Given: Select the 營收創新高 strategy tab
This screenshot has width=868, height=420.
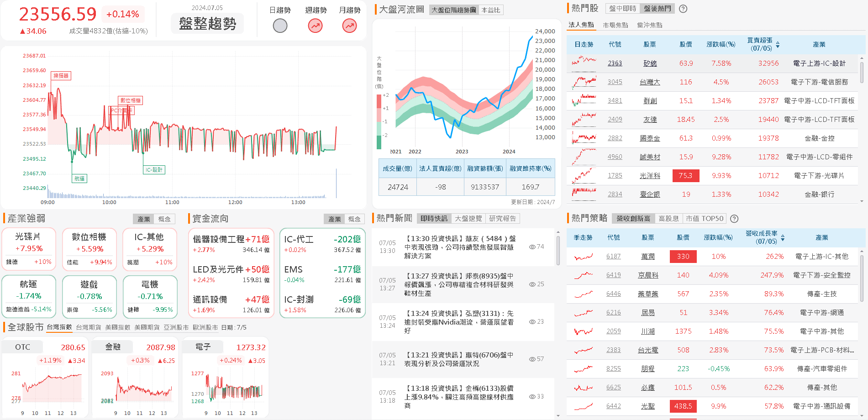Looking at the screenshot, I should click(633, 219).
